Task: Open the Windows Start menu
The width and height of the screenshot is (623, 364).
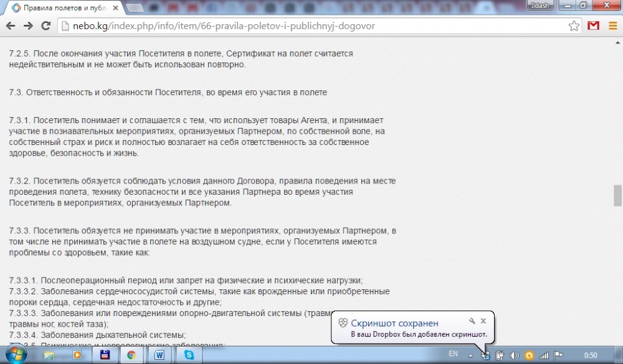Action: coord(16,355)
